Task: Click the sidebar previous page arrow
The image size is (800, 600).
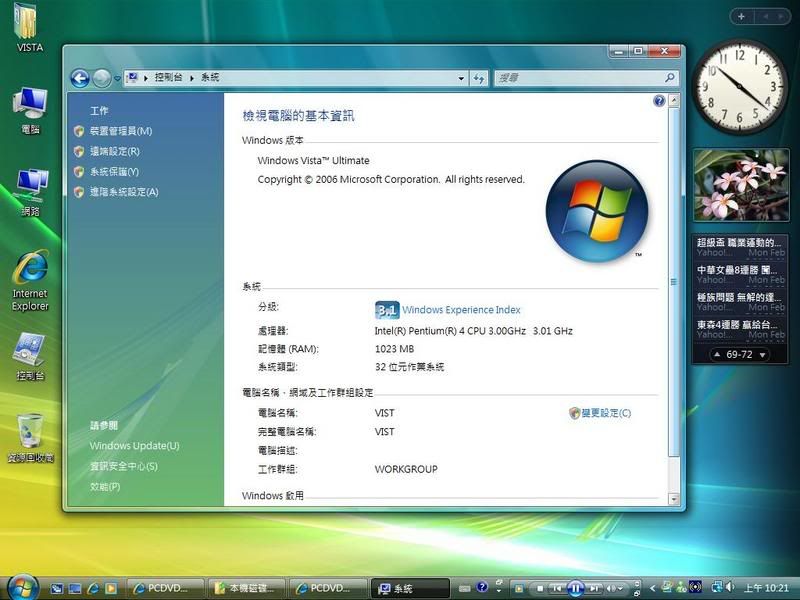Action: click(x=766, y=16)
